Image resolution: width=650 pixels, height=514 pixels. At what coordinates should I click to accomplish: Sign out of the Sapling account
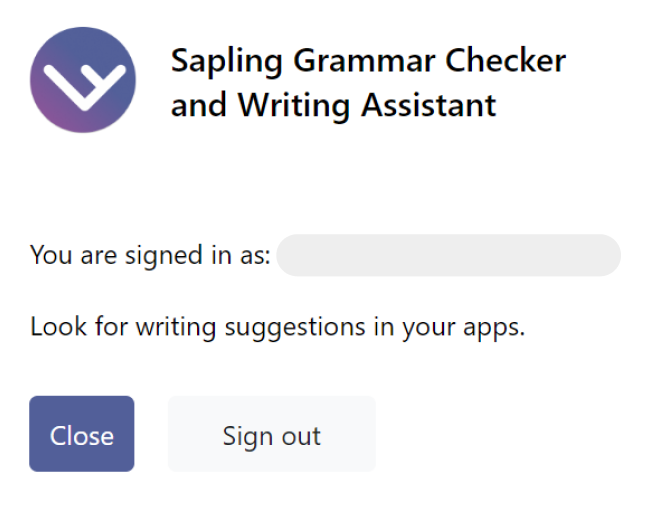point(271,434)
